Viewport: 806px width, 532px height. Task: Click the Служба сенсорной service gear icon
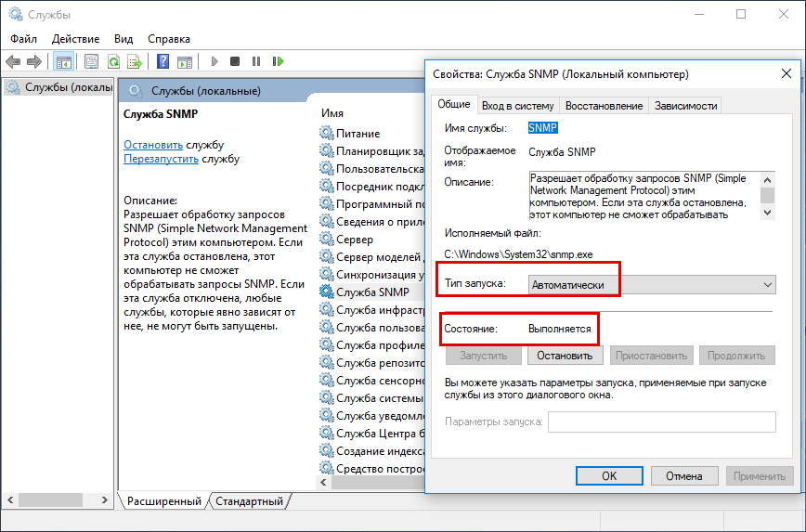pos(327,381)
